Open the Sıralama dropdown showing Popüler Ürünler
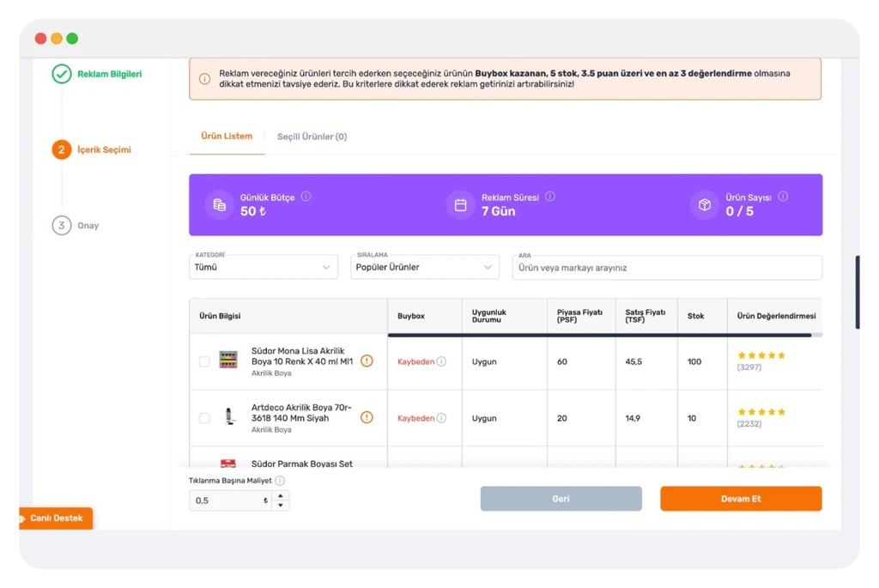 click(424, 267)
